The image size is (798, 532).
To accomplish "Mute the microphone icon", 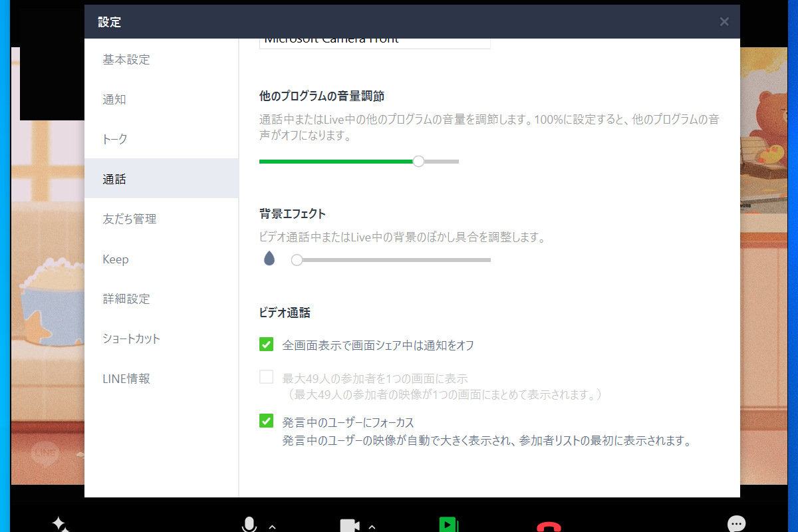I will 249,524.
